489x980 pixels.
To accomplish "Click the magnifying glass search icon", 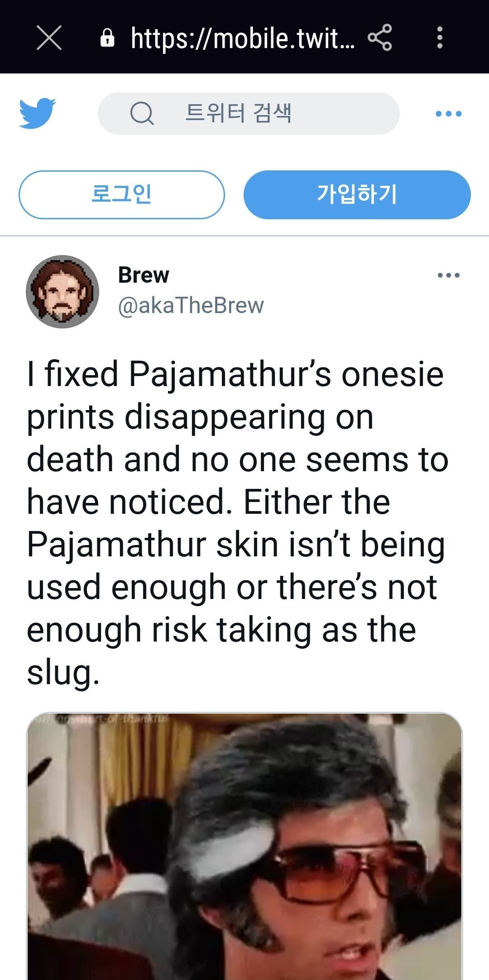I will (x=142, y=113).
